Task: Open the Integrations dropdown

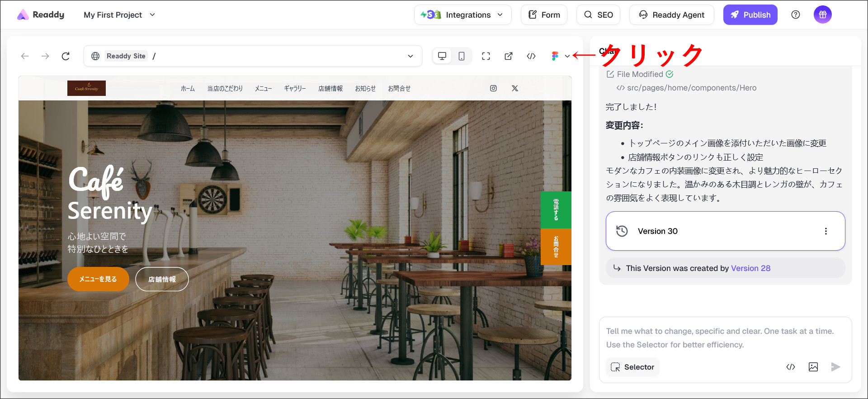Action: pos(462,15)
